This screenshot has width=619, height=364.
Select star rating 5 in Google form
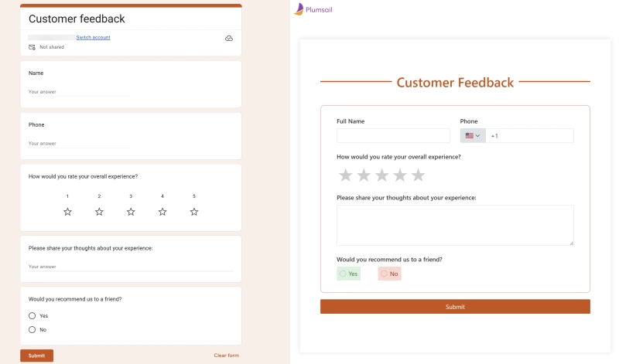194,212
